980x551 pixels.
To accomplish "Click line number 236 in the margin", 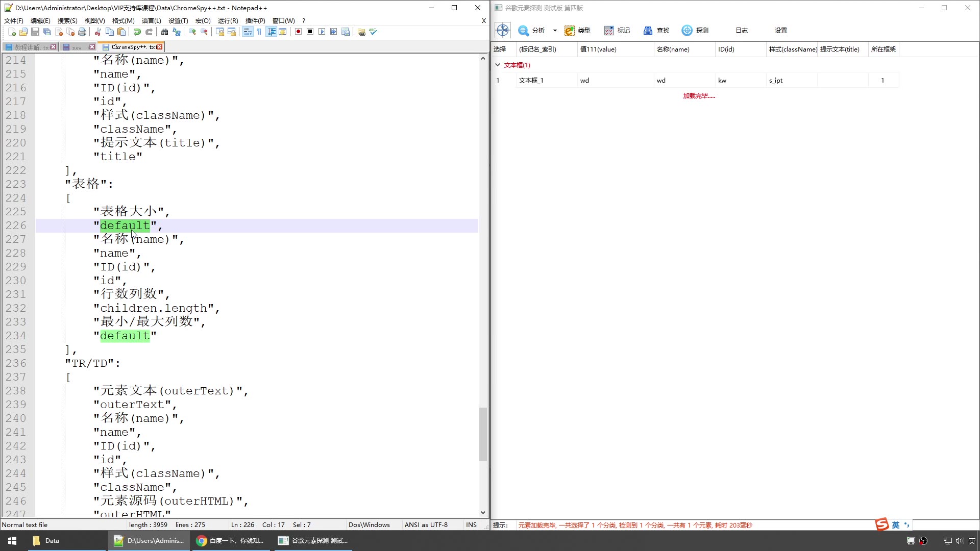I will 16,363.
